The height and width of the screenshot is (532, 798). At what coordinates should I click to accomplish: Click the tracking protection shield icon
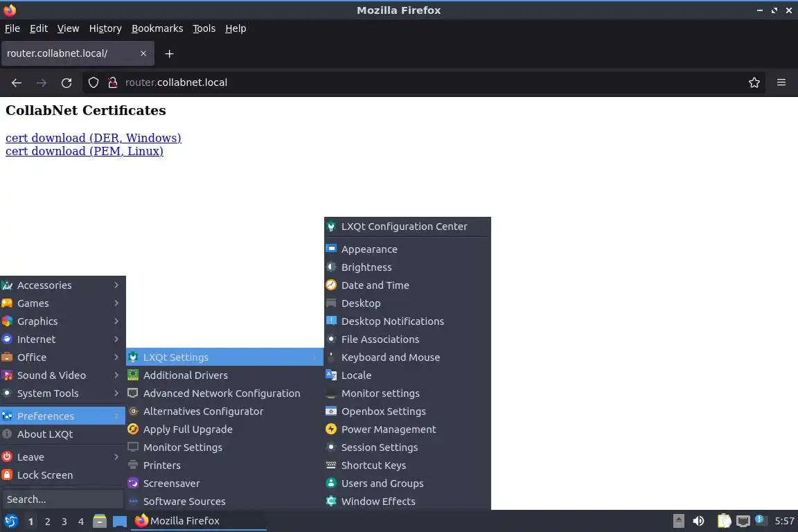point(93,82)
